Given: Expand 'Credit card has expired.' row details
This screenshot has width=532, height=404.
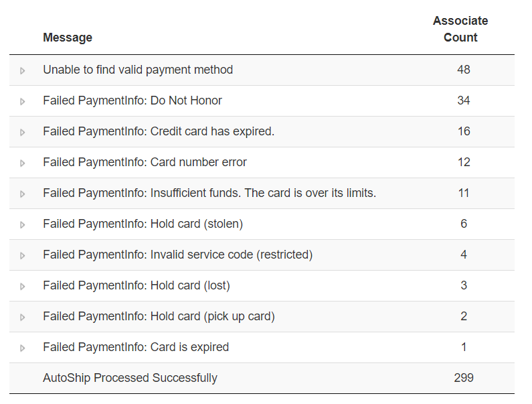Looking at the screenshot, I should click(22, 132).
